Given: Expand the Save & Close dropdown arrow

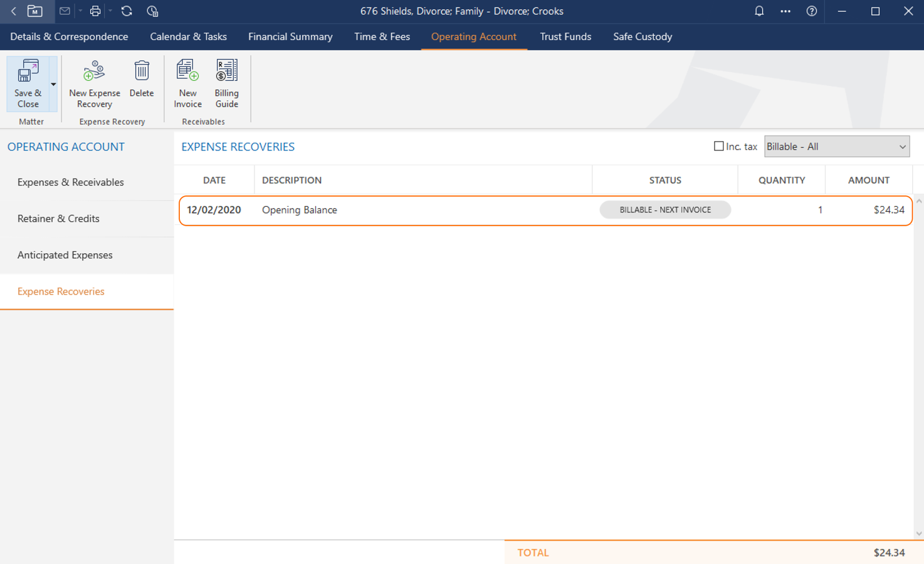Looking at the screenshot, I should (x=53, y=85).
